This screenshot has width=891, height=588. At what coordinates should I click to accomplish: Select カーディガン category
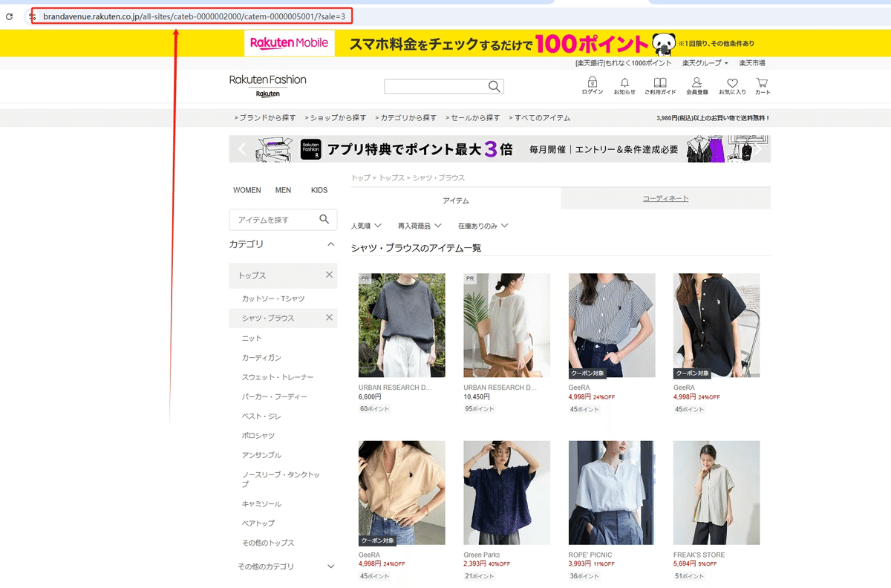pyautogui.click(x=261, y=358)
